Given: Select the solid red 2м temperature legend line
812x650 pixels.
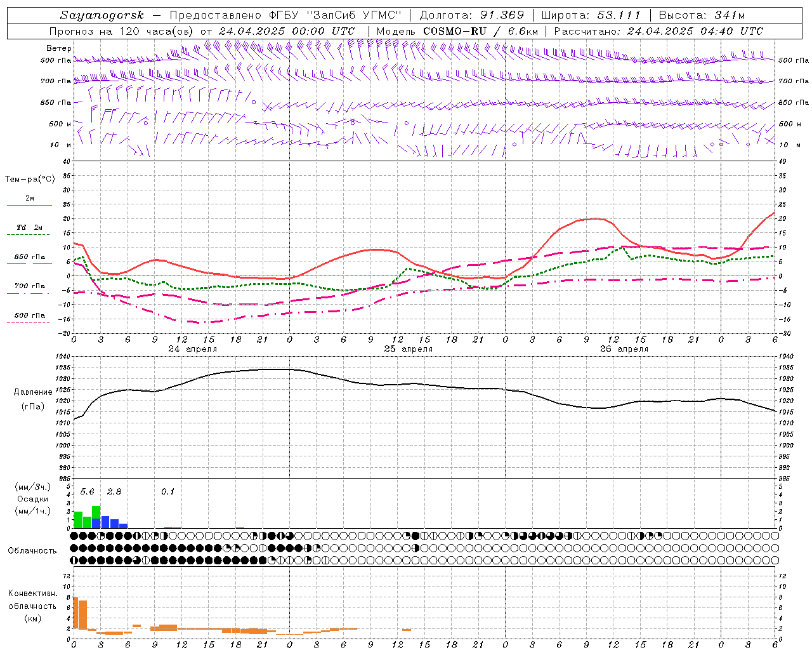Looking at the screenshot, I should pyautogui.click(x=29, y=205).
